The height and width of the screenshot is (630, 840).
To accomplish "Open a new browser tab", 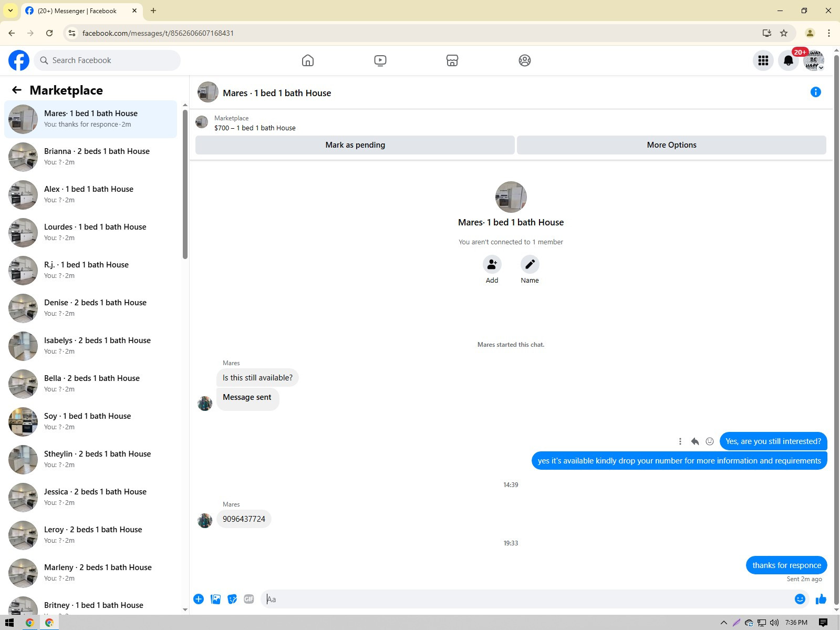I will [x=153, y=11].
